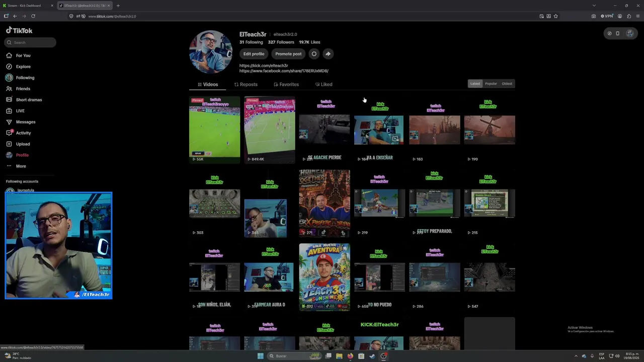
Task: Open the 'YA A ENSEÑAR' video
Action: (x=379, y=130)
